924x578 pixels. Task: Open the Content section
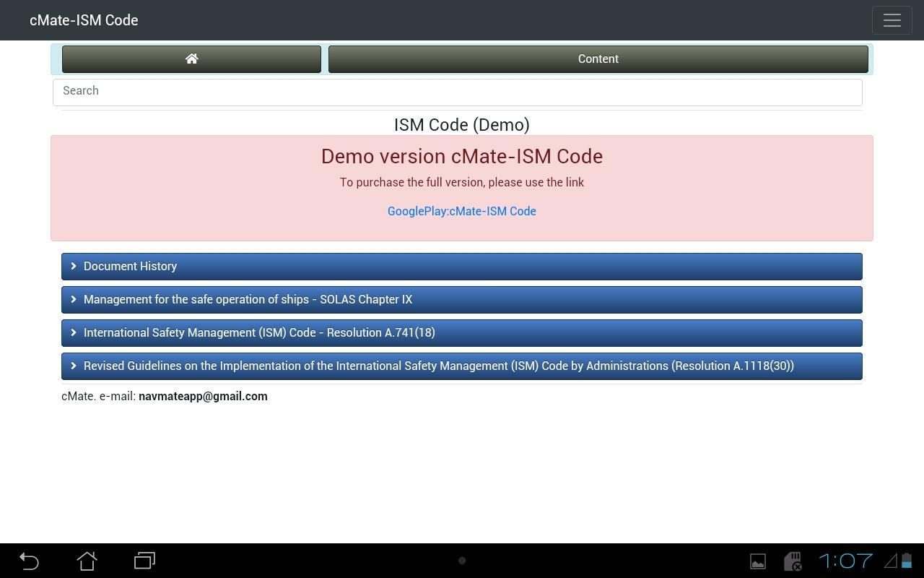598,59
